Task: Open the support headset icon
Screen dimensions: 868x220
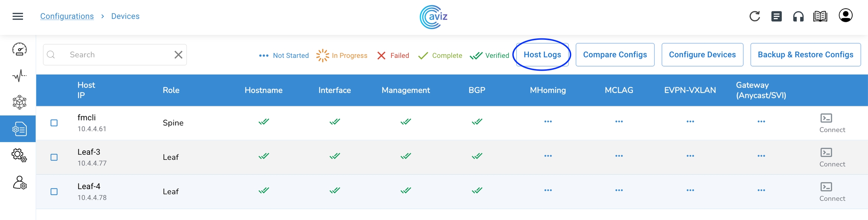Action: pyautogui.click(x=798, y=17)
